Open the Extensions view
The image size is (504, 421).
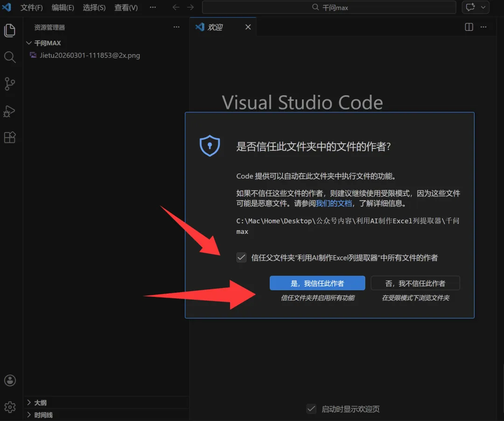pos(10,138)
